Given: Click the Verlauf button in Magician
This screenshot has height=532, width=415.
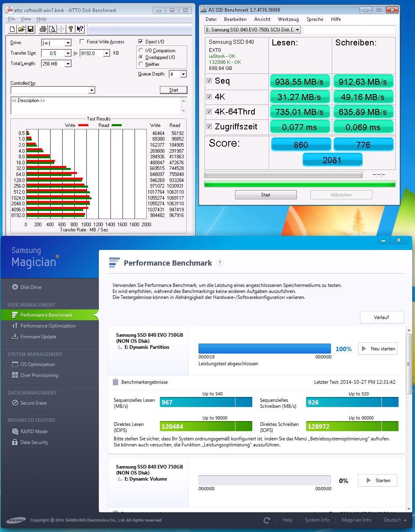Looking at the screenshot, I should pos(382,317).
